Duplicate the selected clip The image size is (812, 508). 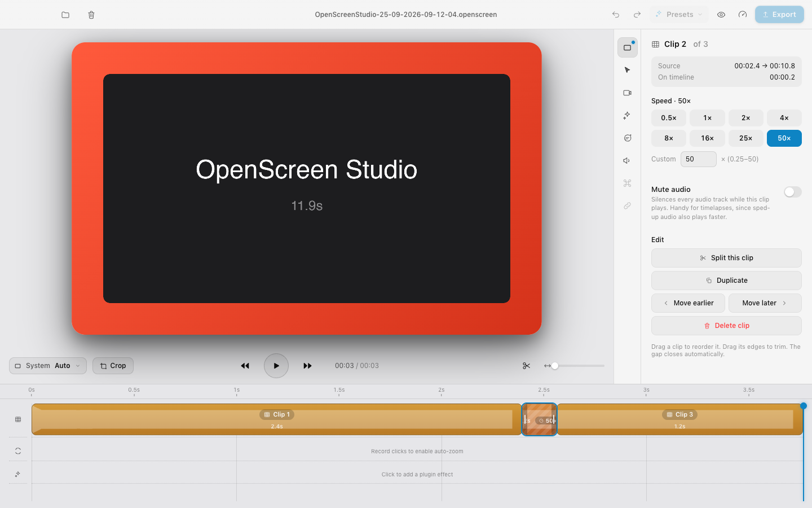pos(726,281)
